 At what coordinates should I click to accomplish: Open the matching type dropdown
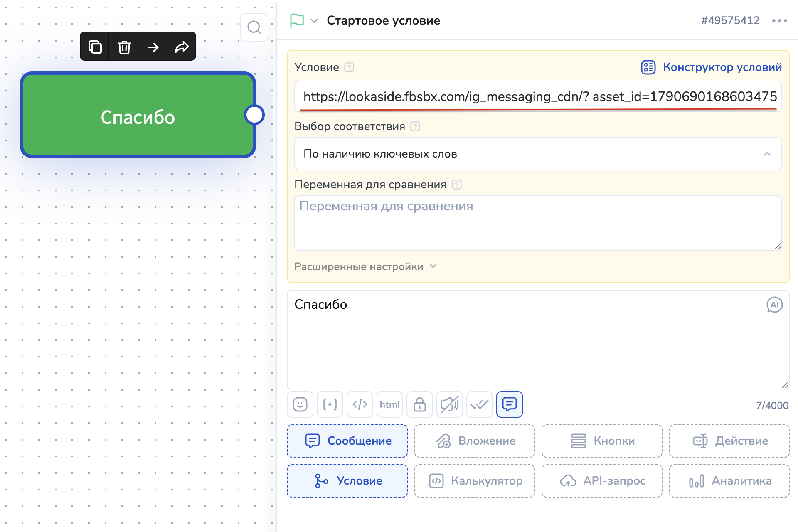coord(538,154)
